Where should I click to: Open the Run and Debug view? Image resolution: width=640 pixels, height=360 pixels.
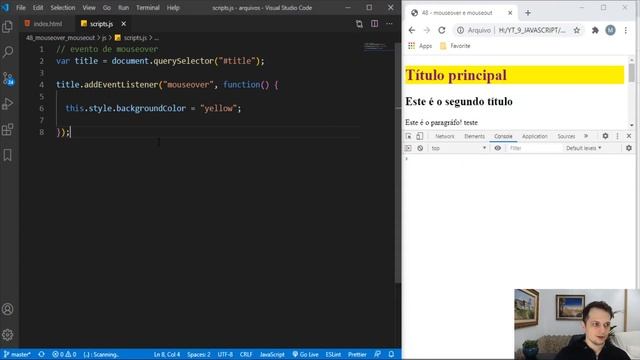tap(8, 104)
